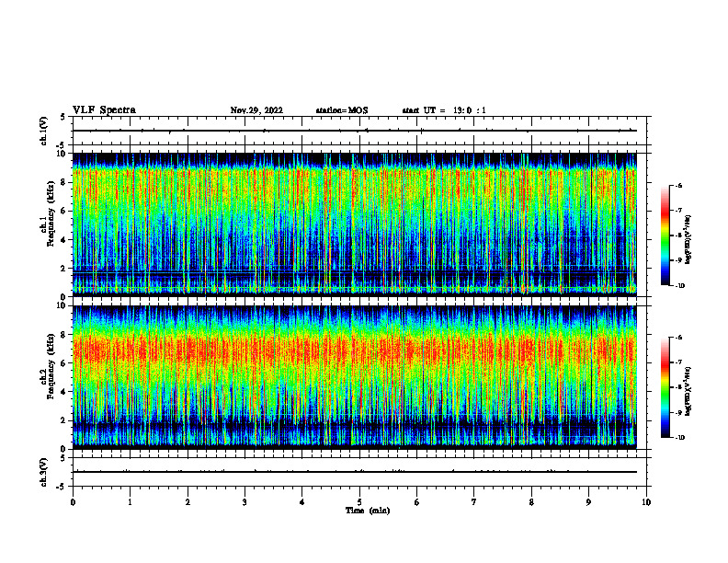Click the "10" frequency tick of ch.1 panel
This screenshot has height=563, width=728.
pyautogui.click(x=63, y=154)
